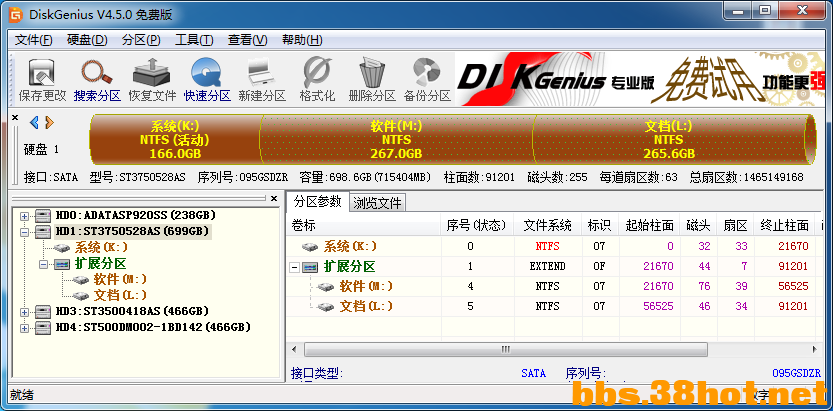Image resolution: width=833 pixels, height=411 pixels.
Task: Click end cylinder value 56525 in 软件(M:) row
Action: coord(793,287)
